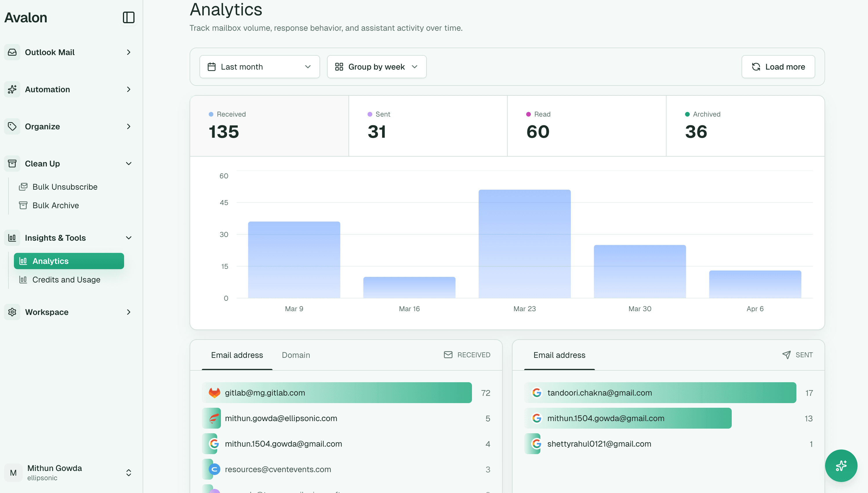Click the gitlab@mg.gitlab.com usage bar

click(x=336, y=393)
